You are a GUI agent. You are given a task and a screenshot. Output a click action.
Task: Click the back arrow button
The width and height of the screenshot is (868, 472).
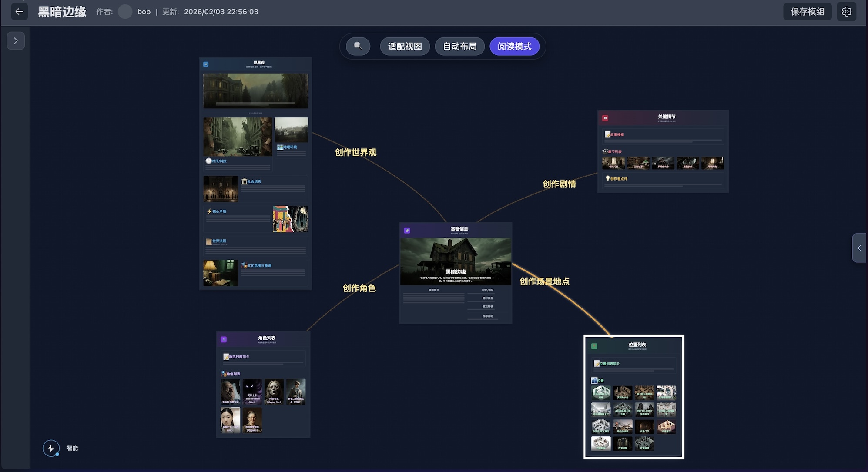click(19, 12)
